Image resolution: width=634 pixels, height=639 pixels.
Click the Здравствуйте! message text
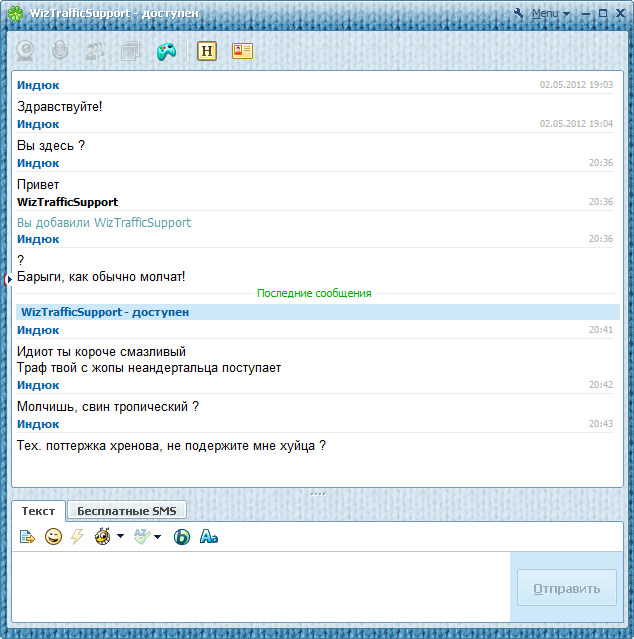pos(59,107)
